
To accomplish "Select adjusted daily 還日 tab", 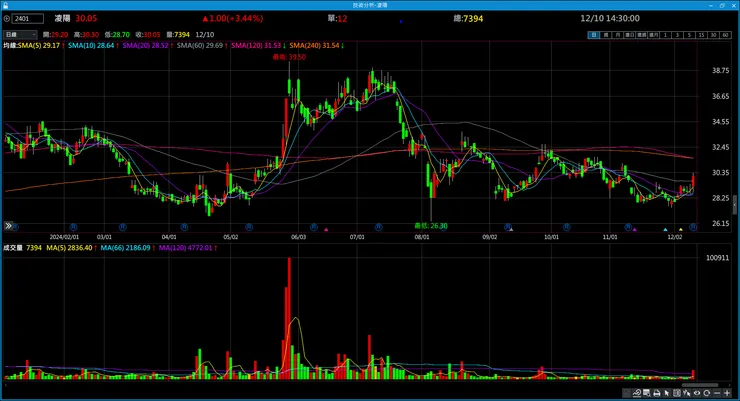I will point(630,35).
